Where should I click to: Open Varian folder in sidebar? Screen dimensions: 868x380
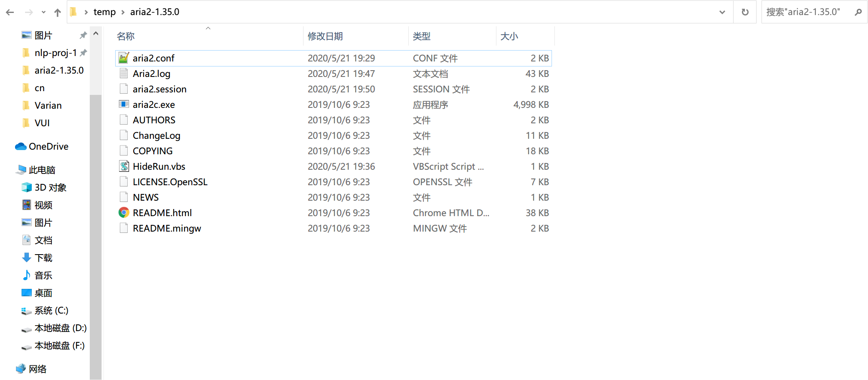click(48, 105)
